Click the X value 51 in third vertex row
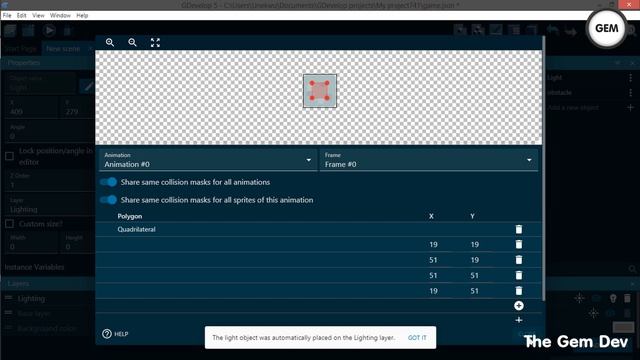The image size is (640, 360). coord(433,276)
